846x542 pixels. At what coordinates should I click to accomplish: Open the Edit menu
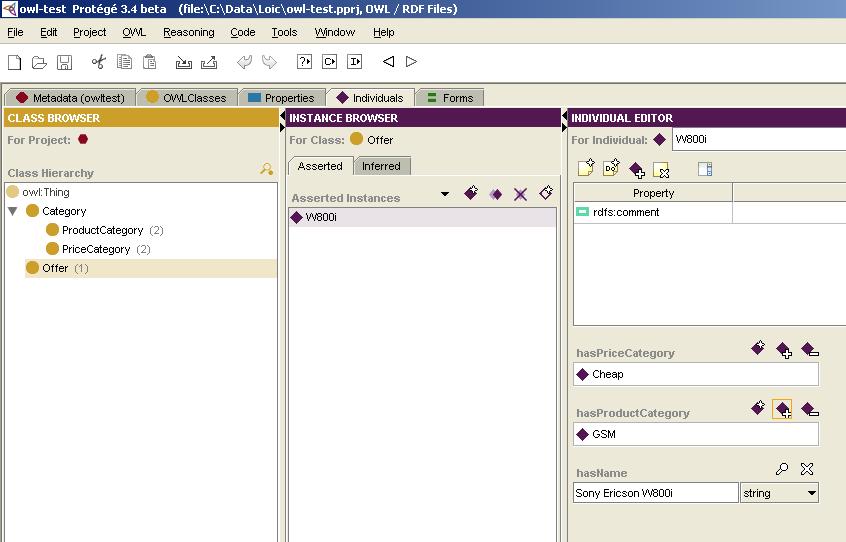pos(49,32)
